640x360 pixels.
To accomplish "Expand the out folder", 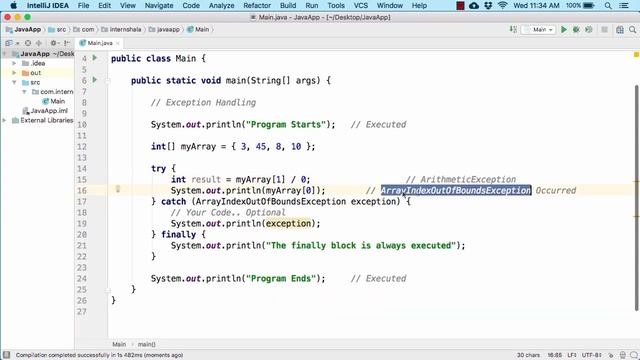I will pyautogui.click(x=14, y=73).
